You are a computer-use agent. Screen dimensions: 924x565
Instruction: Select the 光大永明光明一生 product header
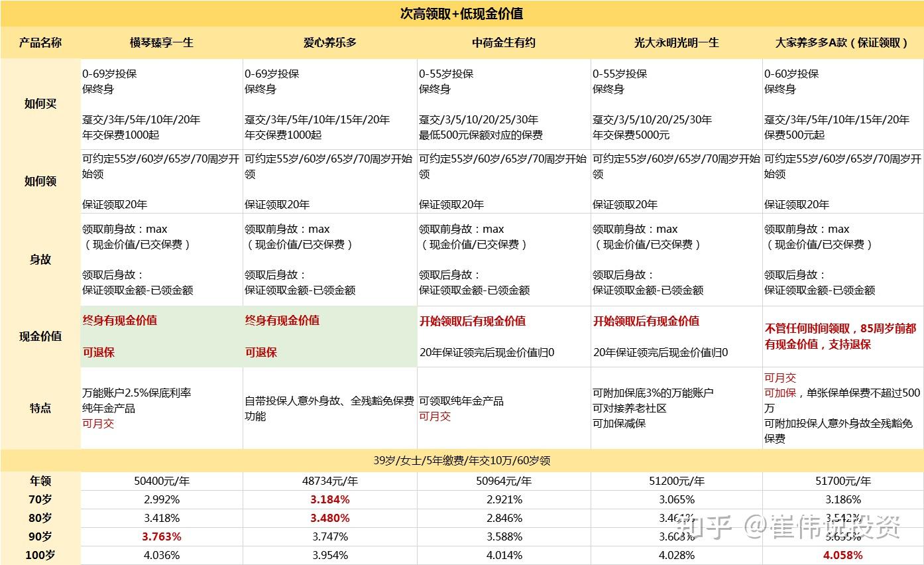pyautogui.click(x=676, y=42)
